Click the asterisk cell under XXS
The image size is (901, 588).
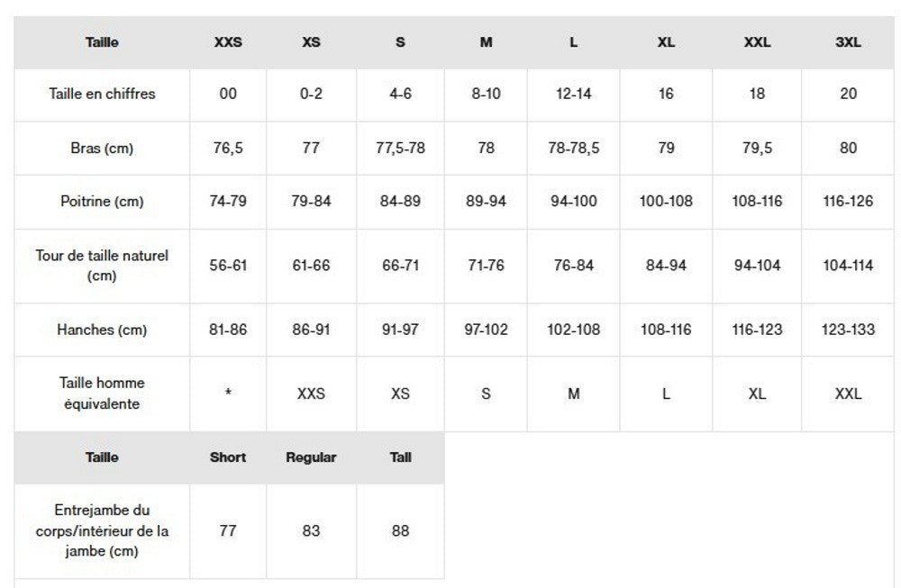click(x=228, y=394)
